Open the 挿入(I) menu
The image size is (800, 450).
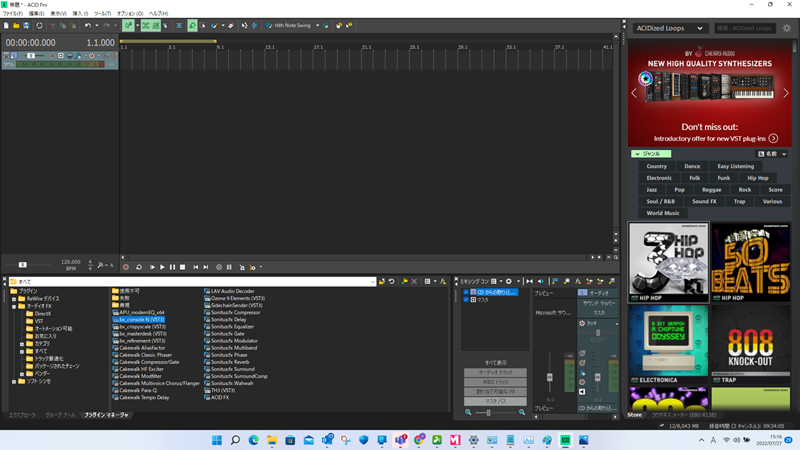[x=80, y=13]
